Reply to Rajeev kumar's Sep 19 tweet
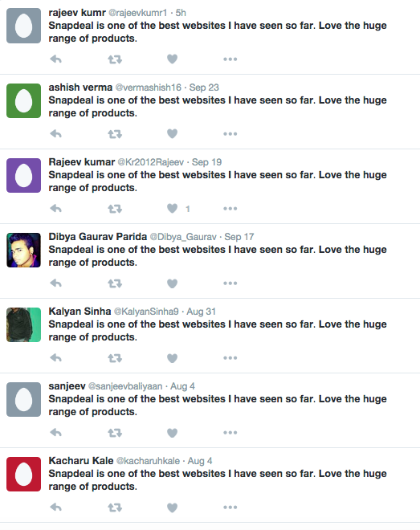420x530 pixels. 56,209
